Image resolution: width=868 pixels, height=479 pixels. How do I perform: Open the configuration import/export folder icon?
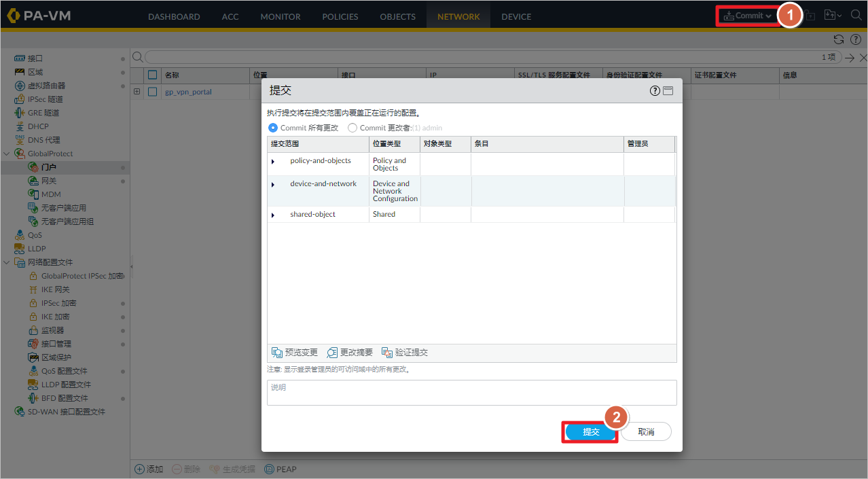(x=832, y=15)
